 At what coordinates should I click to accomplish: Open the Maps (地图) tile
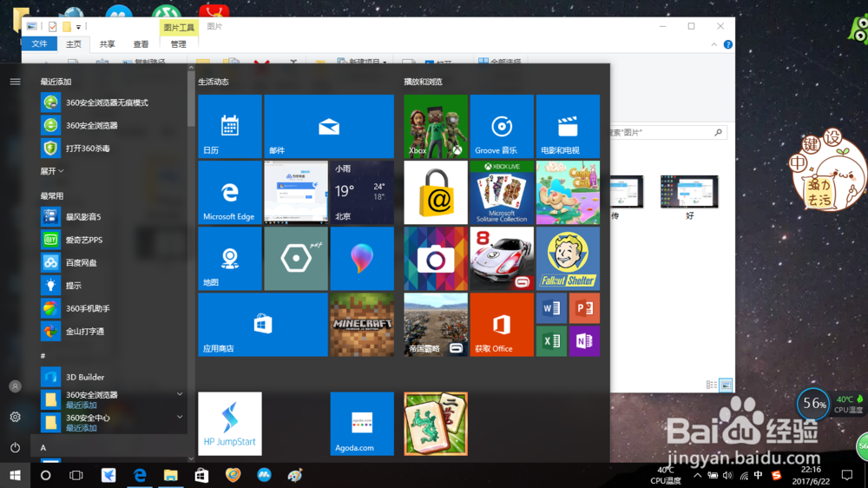(230, 259)
